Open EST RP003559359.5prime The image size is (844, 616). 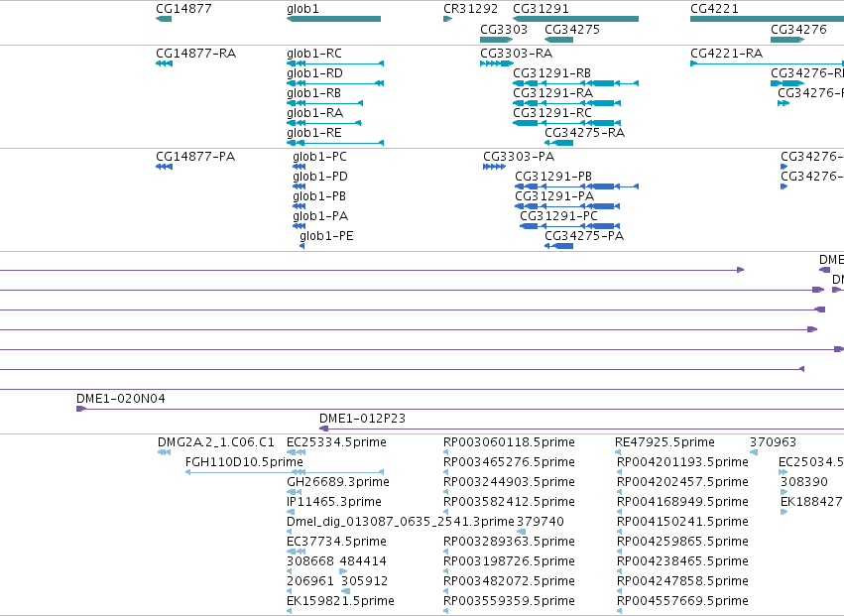point(509,602)
